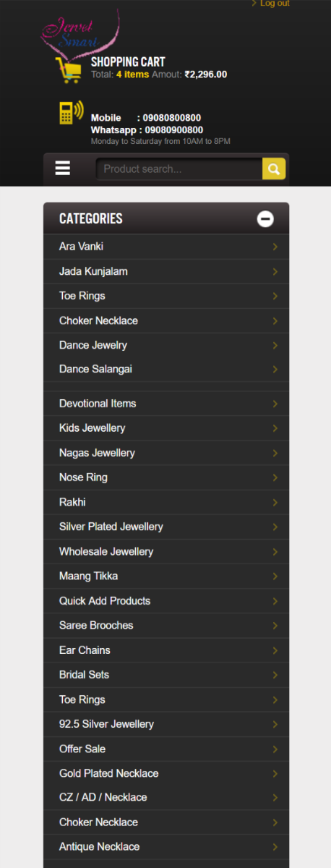Click the Log out link

(275, 4)
